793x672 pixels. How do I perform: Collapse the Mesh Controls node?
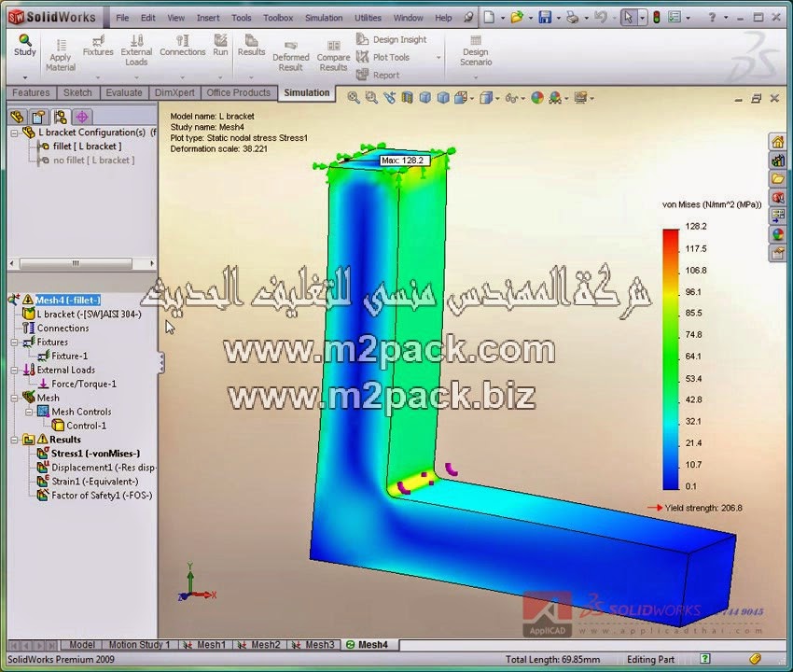coord(29,413)
